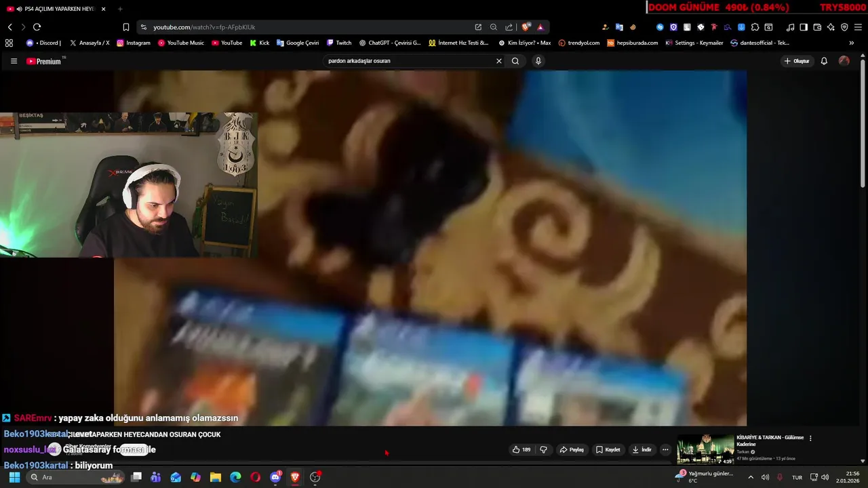
Task: Open the hepsiburada.com bookmark
Action: click(633, 43)
